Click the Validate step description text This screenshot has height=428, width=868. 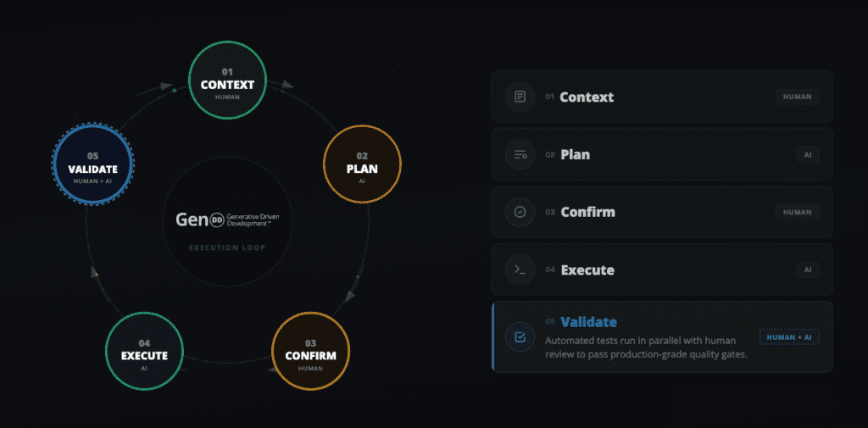click(x=645, y=347)
